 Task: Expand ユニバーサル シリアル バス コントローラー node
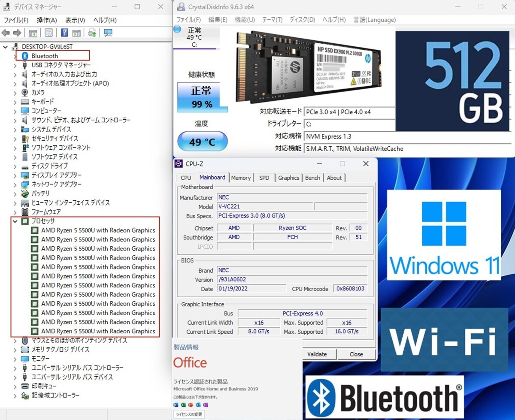(x=15, y=368)
